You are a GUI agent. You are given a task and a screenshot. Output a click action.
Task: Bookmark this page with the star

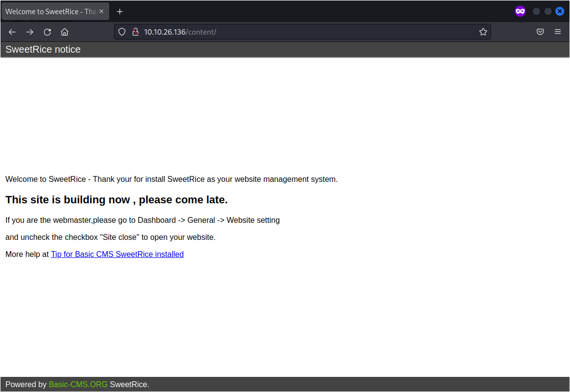483,32
